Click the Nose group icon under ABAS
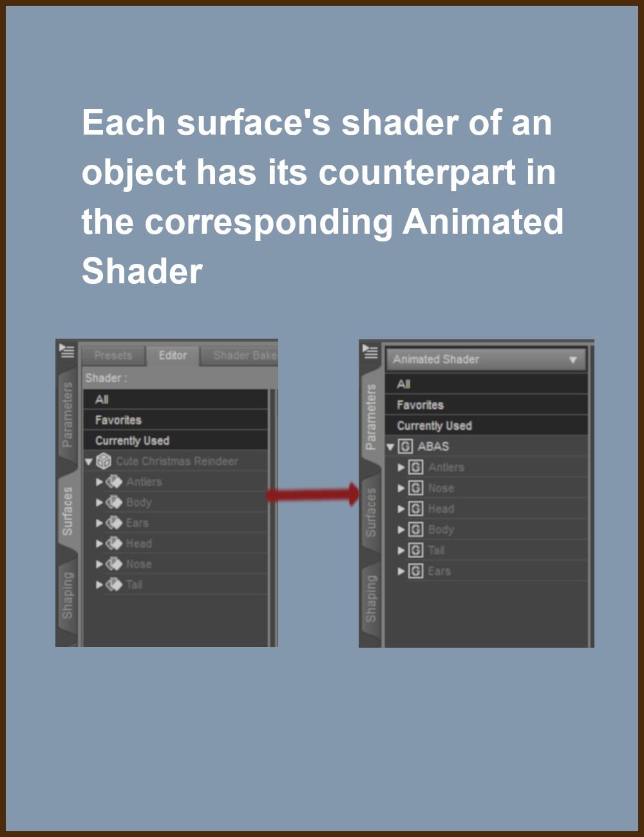The width and height of the screenshot is (644, 837). pos(416,488)
